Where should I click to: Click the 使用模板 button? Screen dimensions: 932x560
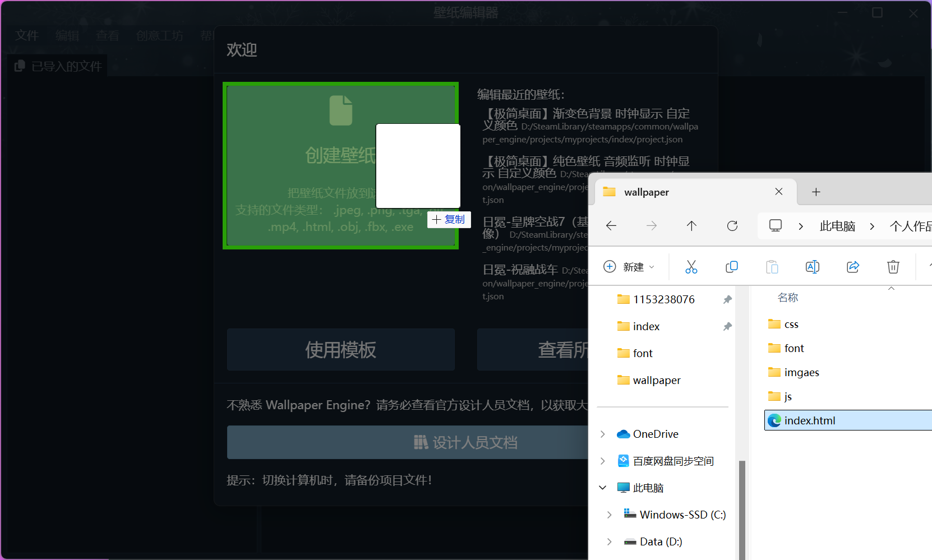tap(340, 350)
